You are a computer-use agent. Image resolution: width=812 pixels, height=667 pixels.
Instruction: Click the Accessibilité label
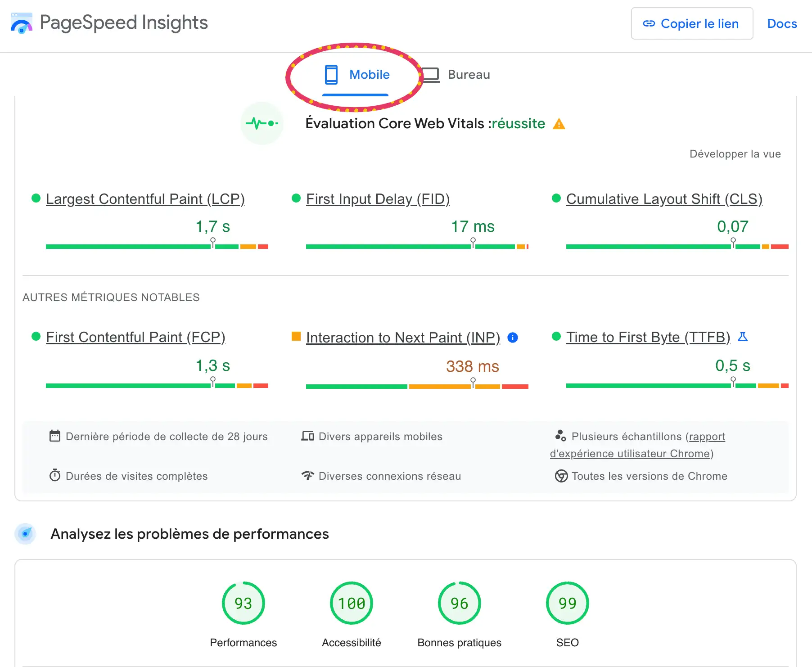tap(352, 643)
